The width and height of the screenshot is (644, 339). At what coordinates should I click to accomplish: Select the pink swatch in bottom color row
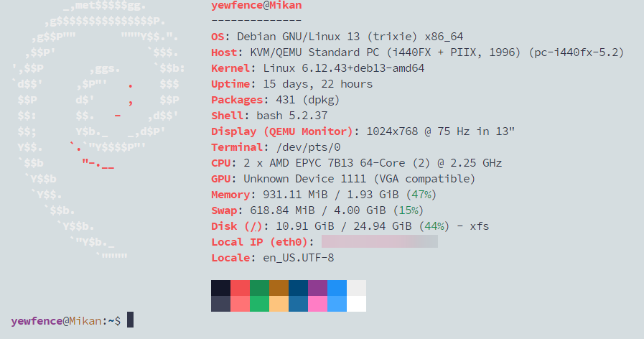click(317, 304)
